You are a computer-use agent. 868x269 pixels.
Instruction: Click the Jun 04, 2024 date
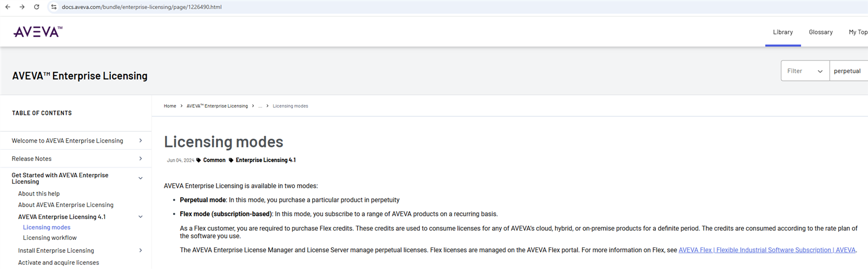click(x=181, y=160)
